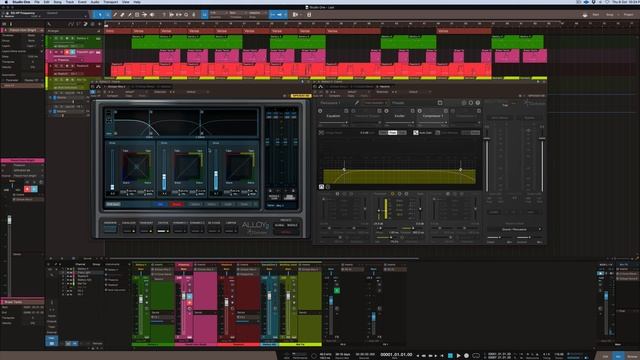Open the Transient module in Alloy 2
640x360 pixels.
tap(146, 229)
